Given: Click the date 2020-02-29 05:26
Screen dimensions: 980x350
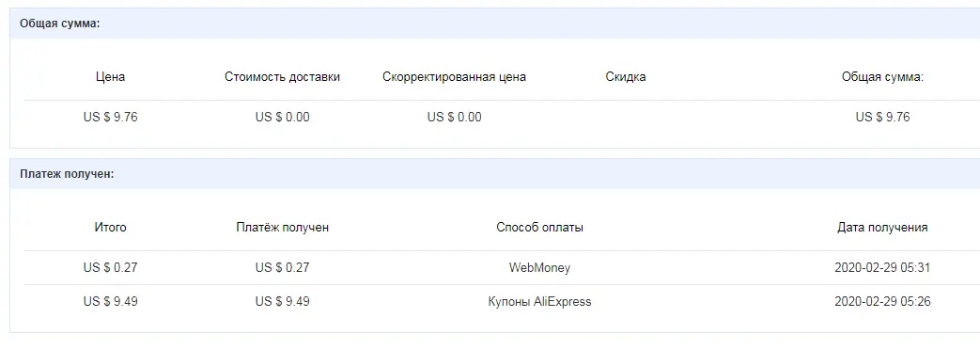Looking at the screenshot, I should 882,302.
